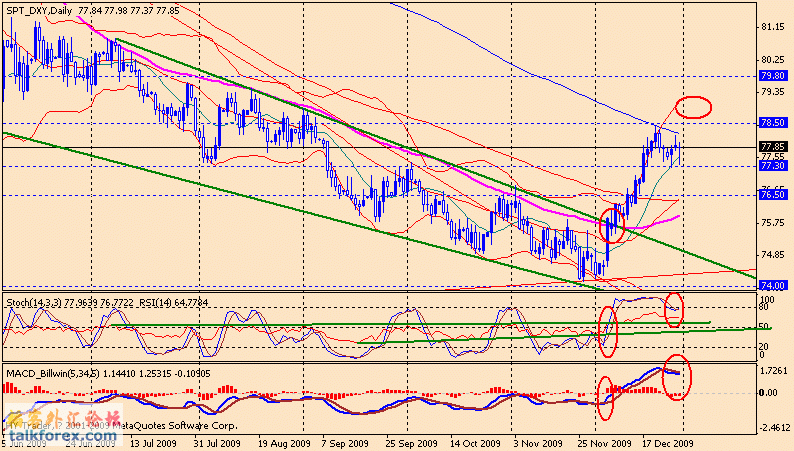The height and width of the screenshot is (451, 794).
Task: Click the 0.00 MACD zero level value
Action: [769, 393]
